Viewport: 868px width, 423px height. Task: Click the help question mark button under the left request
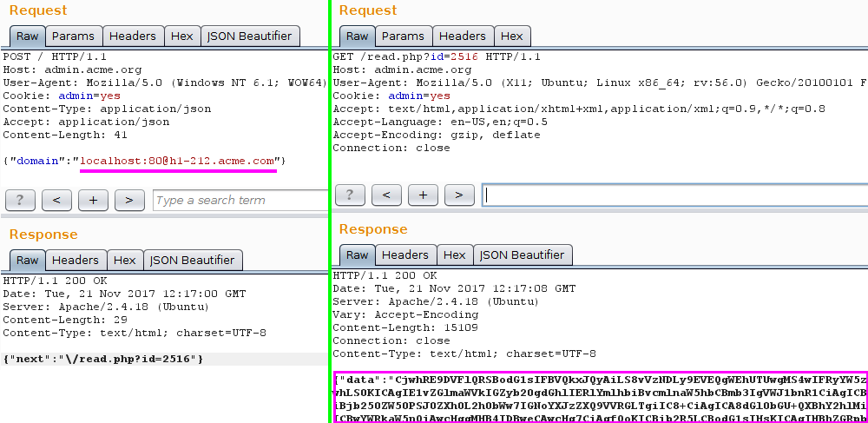(20, 200)
